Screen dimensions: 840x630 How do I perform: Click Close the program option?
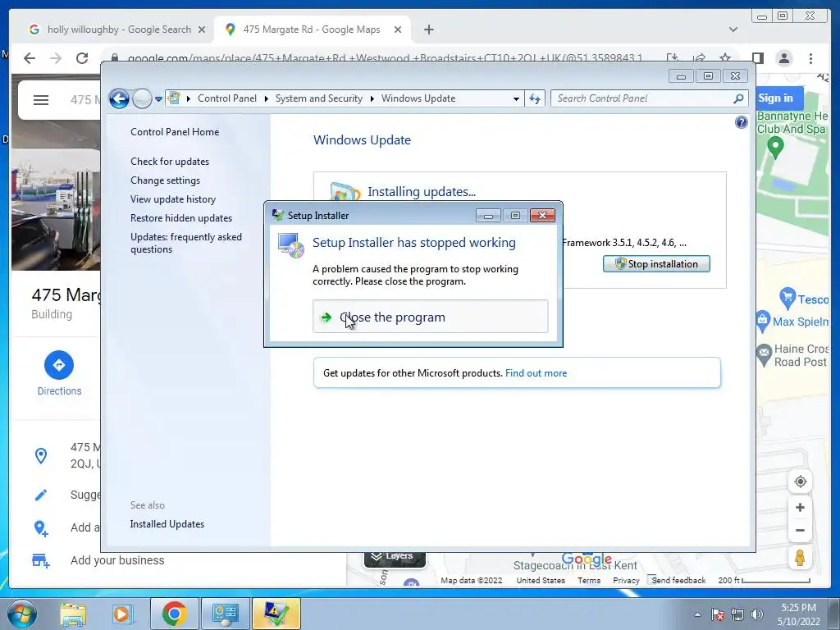coord(430,317)
